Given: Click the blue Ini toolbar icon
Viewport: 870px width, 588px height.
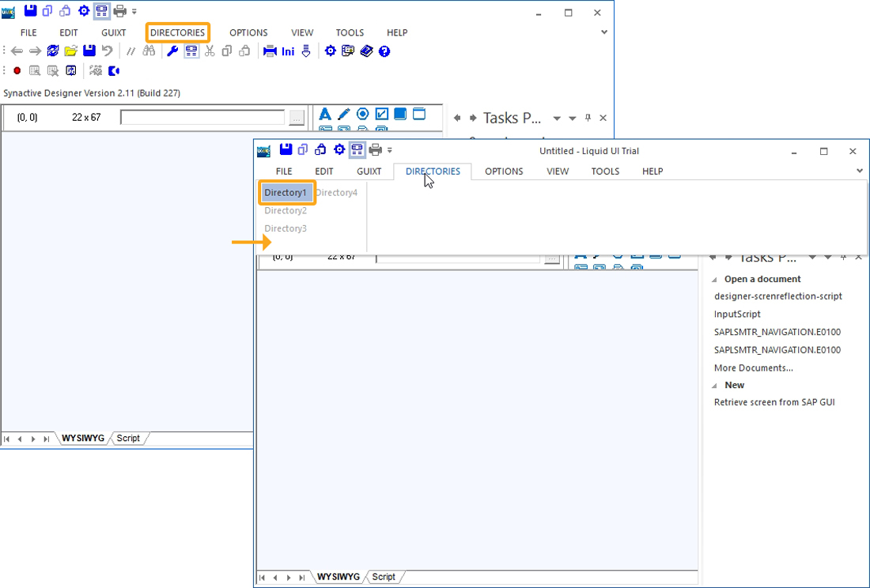Looking at the screenshot, I should click(288, 51).
